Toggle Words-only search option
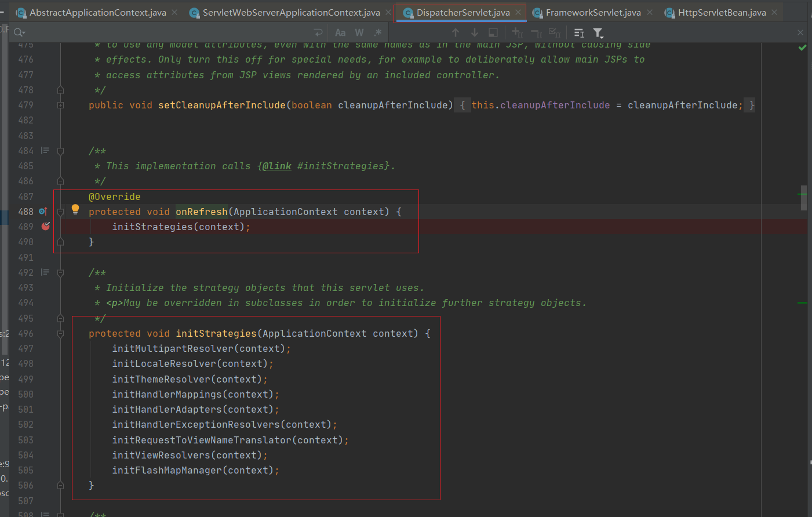The height and width of the screenshot is (517, 812). [359, 32]
